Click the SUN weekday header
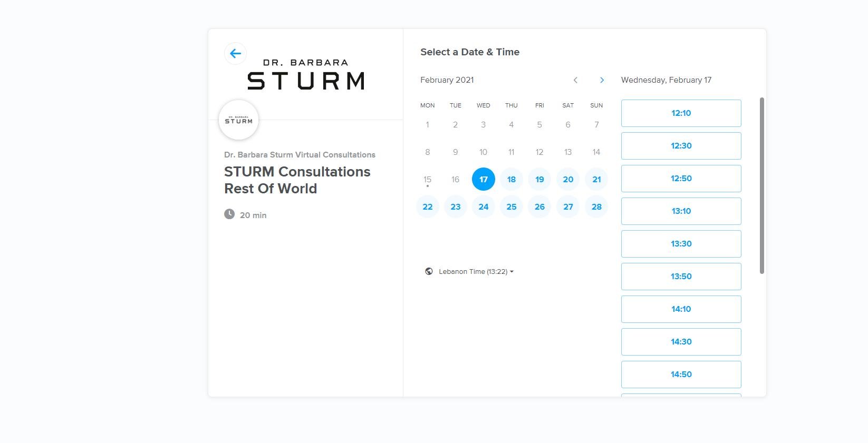Image resolution: width=868 pixels, height=443 pixels. (x=596, y=105)
